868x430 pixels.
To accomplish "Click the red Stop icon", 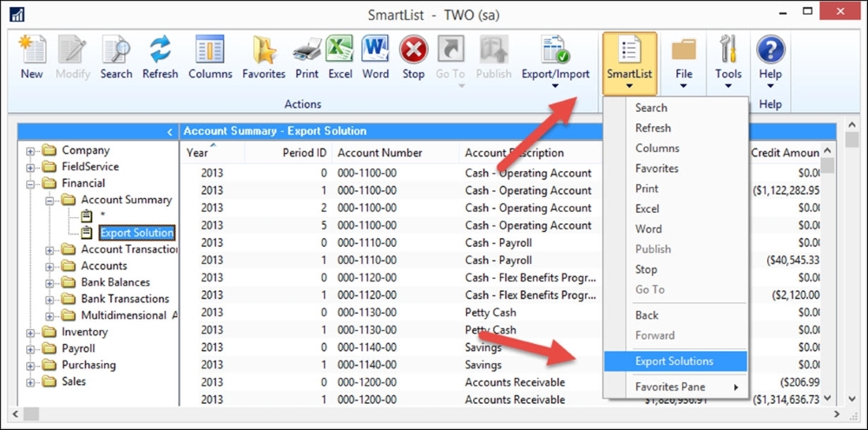I will pos(413,50).
